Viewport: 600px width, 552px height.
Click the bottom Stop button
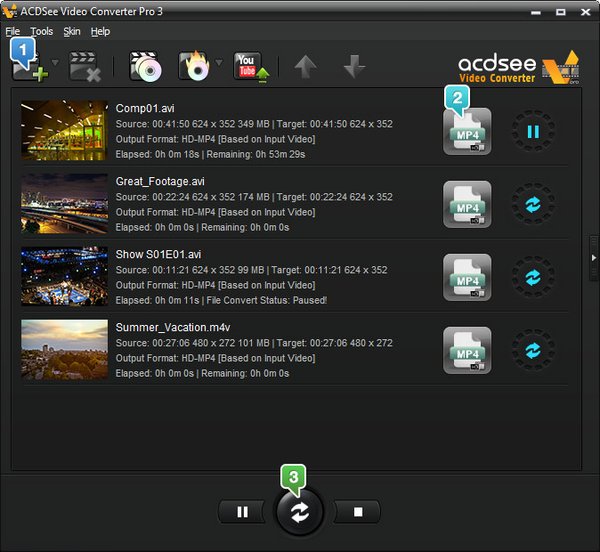(x=358, y=512)
